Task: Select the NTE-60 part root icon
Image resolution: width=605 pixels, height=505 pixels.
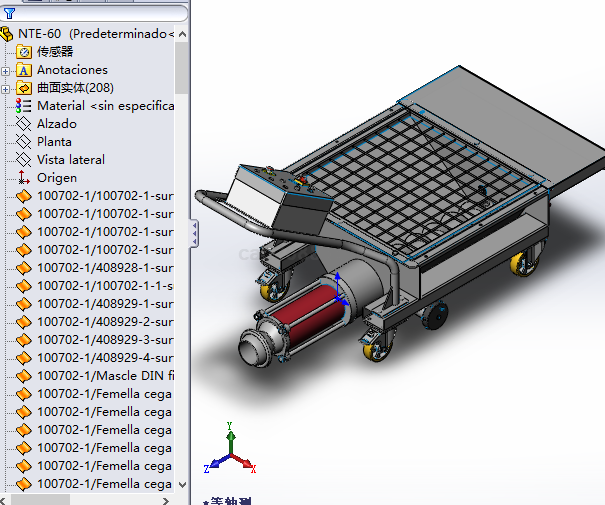Action: pyautogui.click(x=8, y=34)
